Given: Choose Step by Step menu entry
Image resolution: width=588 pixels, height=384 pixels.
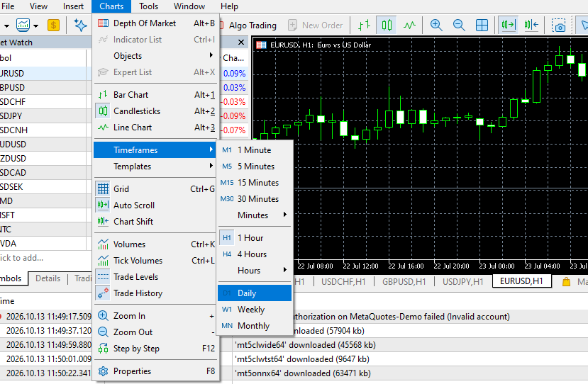Looking at the screenshot, I should point(155,349).
